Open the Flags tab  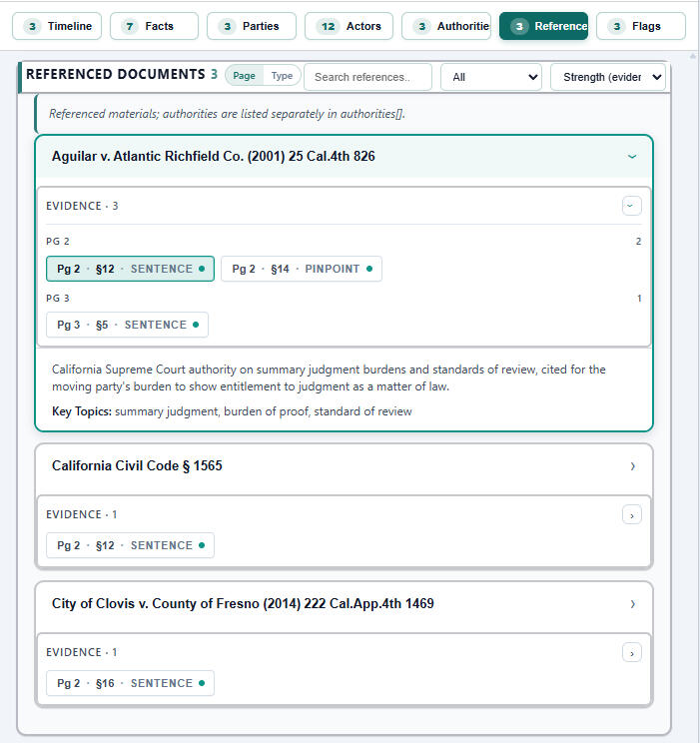point(640,26)
